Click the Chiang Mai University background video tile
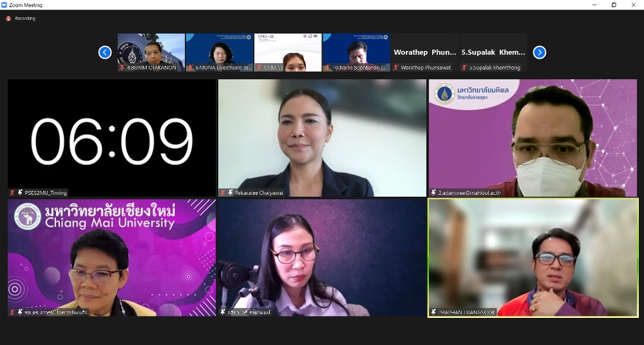Screen dimensions: 644x345 (x=111, y=257)
